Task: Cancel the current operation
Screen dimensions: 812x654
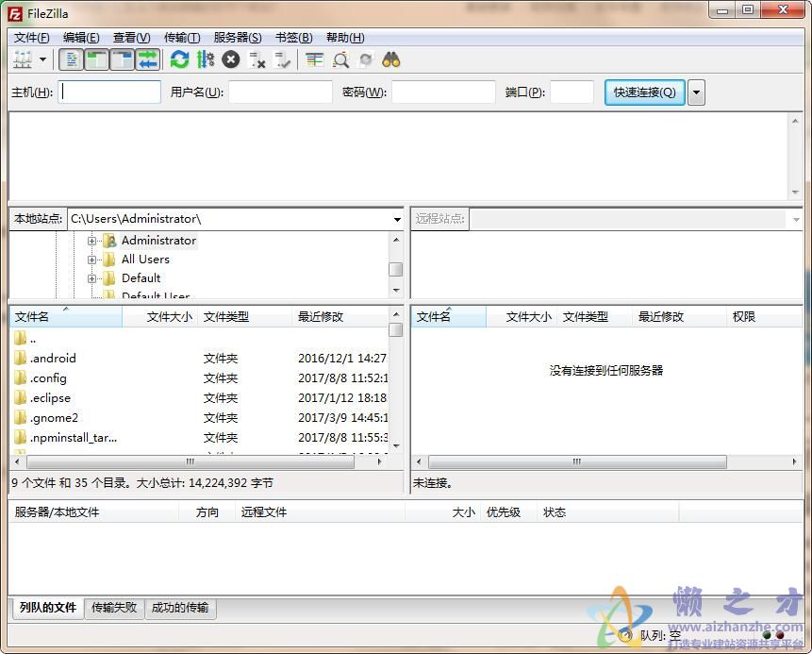Action: coord(230,59)
